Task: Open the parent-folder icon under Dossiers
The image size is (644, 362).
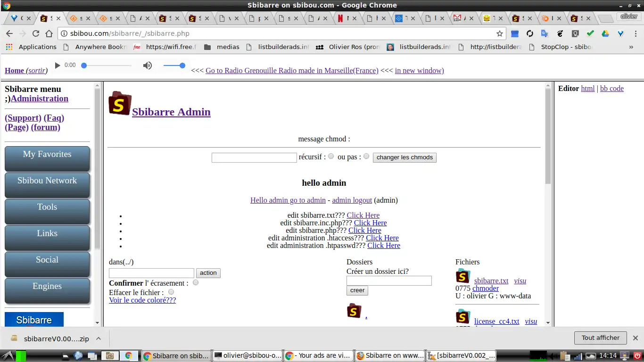Action: click(x=354, y=311)
